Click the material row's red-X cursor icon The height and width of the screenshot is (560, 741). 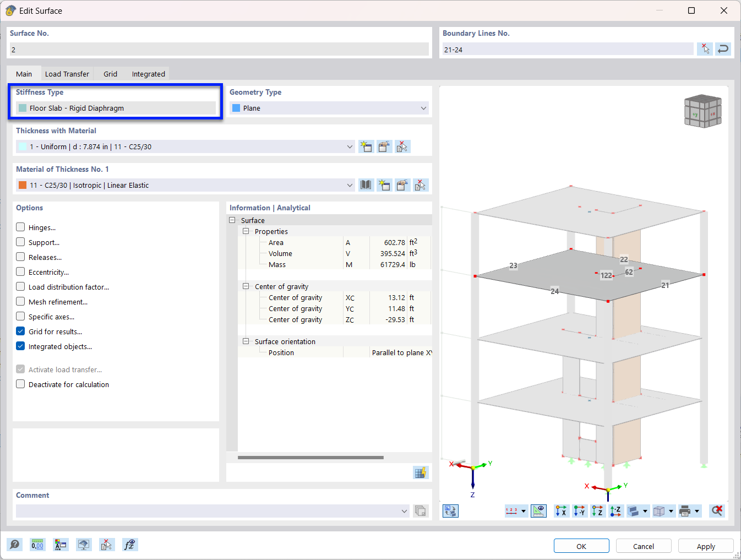421,185
